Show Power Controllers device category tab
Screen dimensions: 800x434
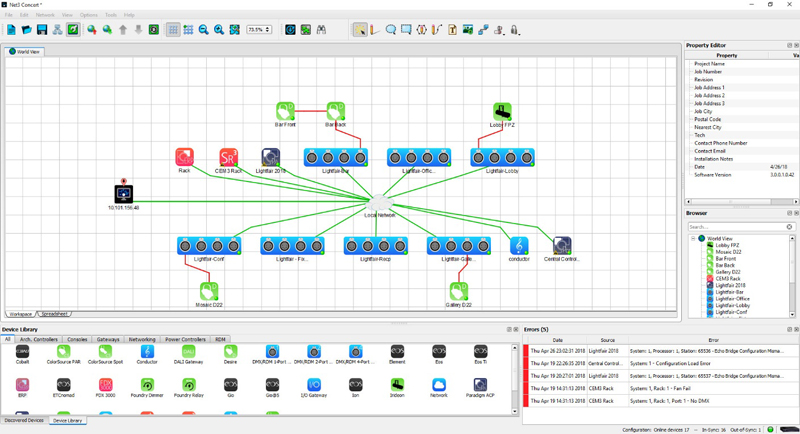click(185, 339)
